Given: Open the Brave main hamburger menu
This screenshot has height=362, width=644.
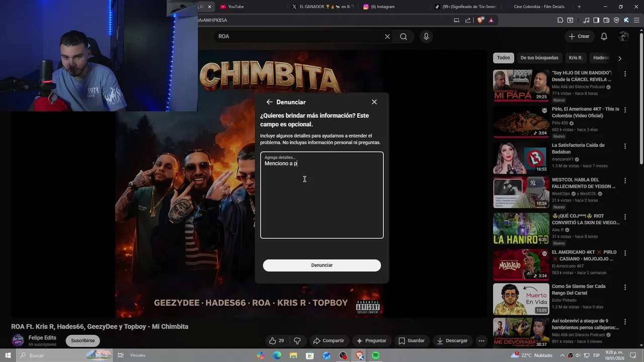Looking at the screenshot, I should pyautogui.click(x=636, y=20).
